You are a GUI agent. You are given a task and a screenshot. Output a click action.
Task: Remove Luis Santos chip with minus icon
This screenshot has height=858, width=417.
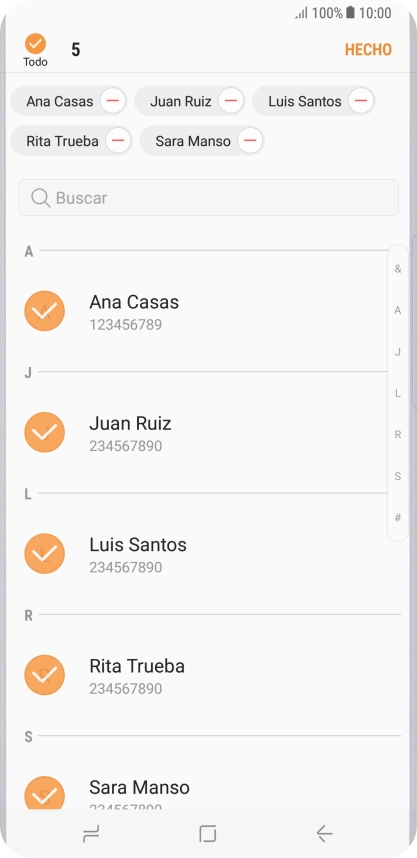click(x=361, y=101)
